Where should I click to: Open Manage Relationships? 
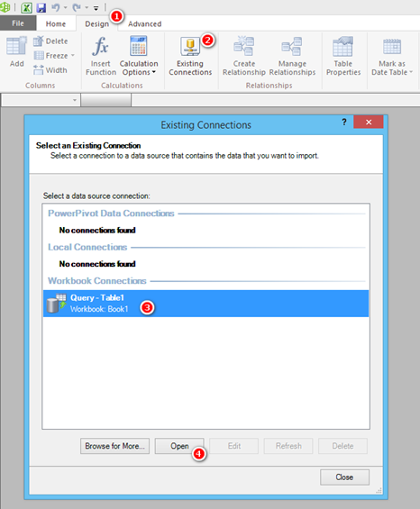click(292, 56)
